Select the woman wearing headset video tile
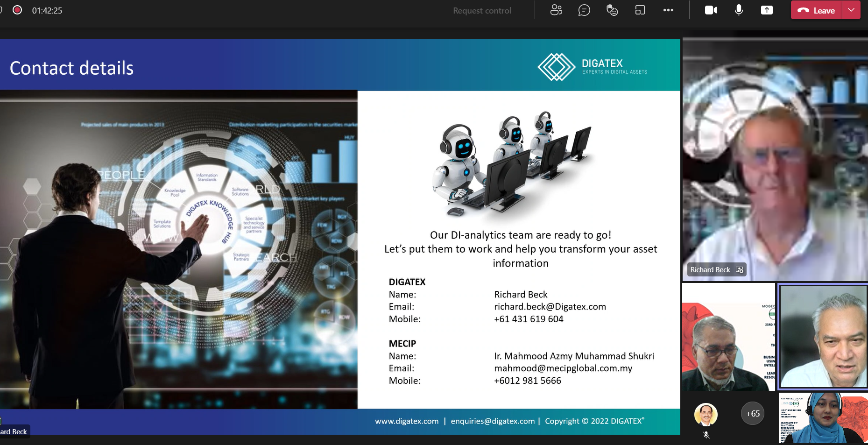This screenshot has width=868, height=445. coord(823,418)
